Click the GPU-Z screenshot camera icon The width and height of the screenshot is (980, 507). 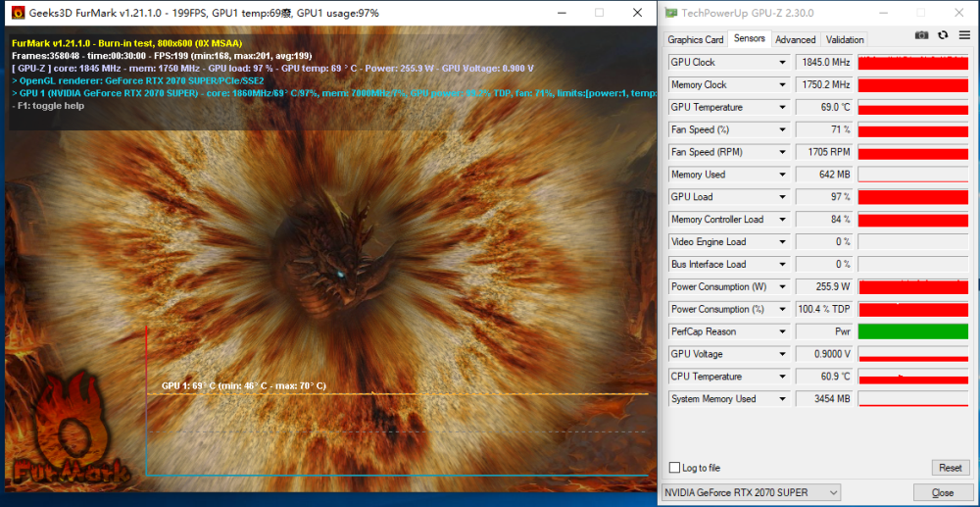click(921, 35)
